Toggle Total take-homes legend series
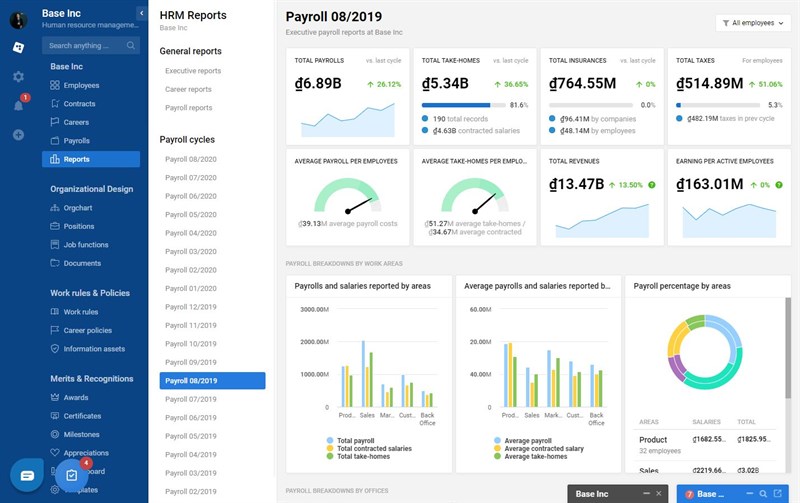 pyautogui.click(x=364, y=457)
